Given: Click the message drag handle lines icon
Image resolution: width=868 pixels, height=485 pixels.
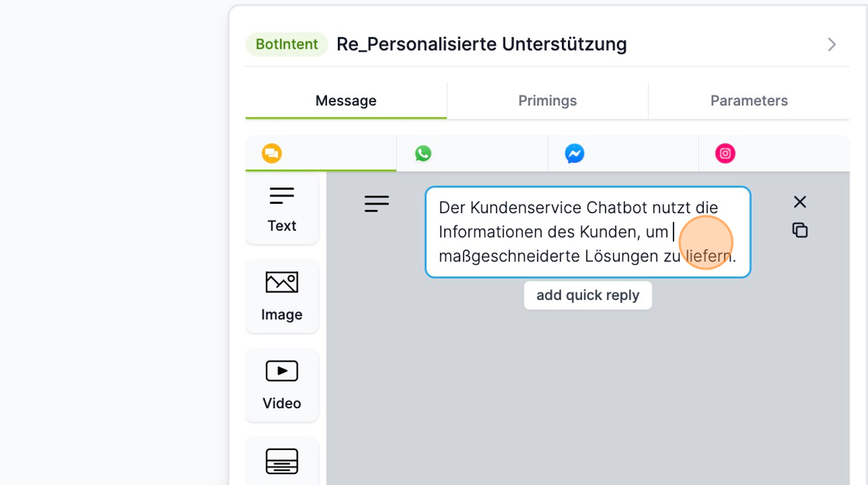Looking at the screenshot, I should [377, 204].
